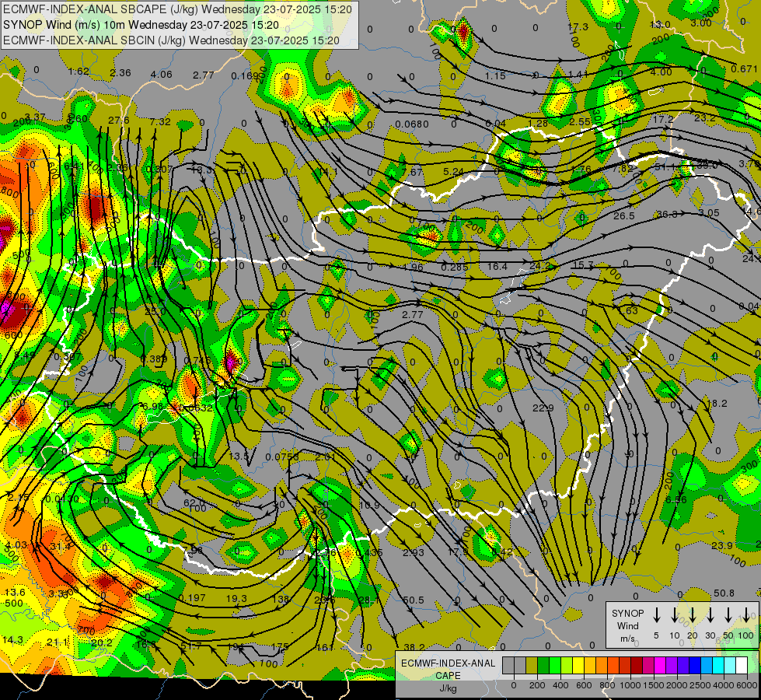Click the wind arrow above speed 30

coord(710,614)
